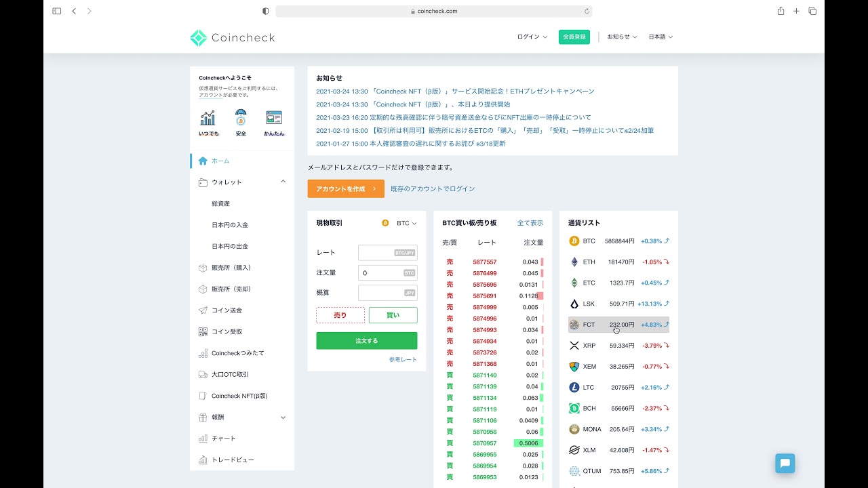The height and width of the screenshot is (488, 868).
Task: Open the chat support bubble icon
Action: 785,464
